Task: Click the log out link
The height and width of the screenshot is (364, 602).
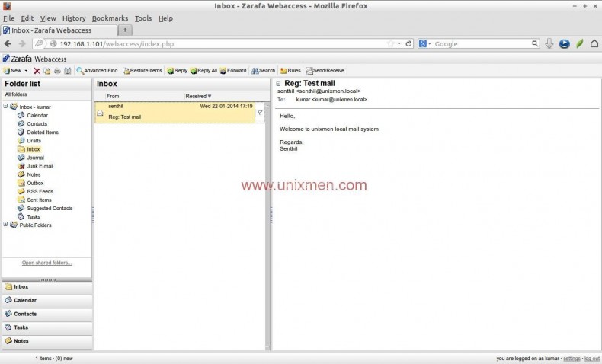Action: (591, 359)
